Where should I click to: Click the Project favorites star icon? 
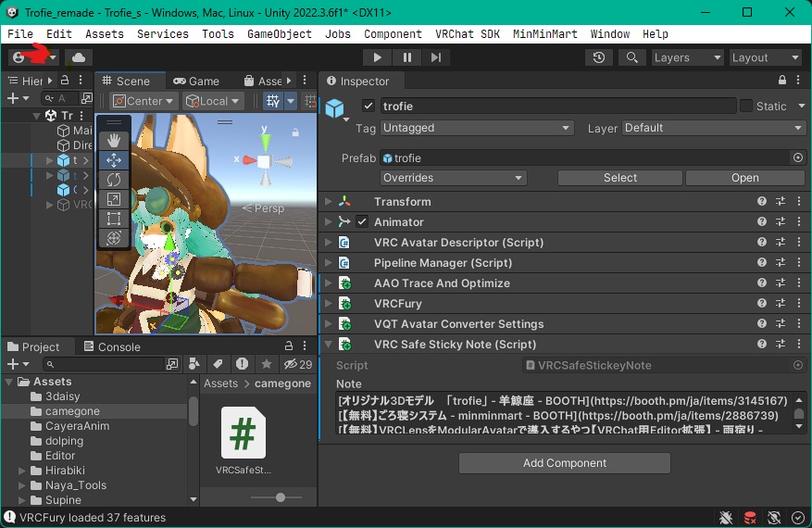[x=266, y=364]
